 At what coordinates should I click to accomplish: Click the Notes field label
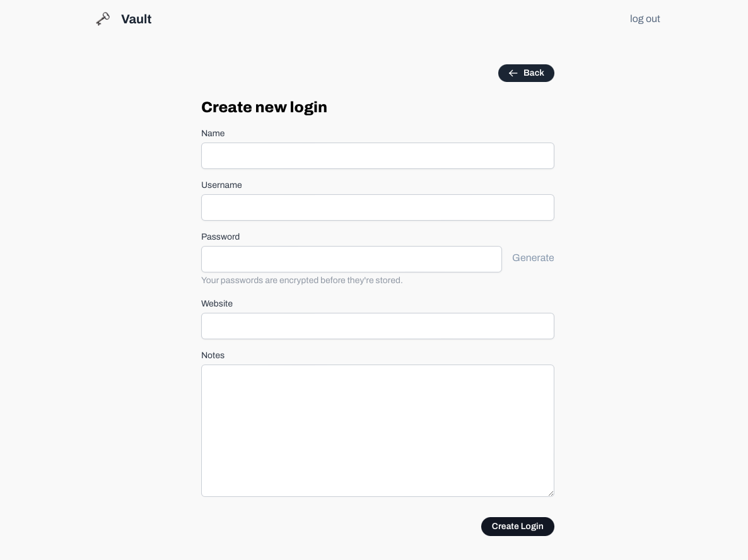213,356
